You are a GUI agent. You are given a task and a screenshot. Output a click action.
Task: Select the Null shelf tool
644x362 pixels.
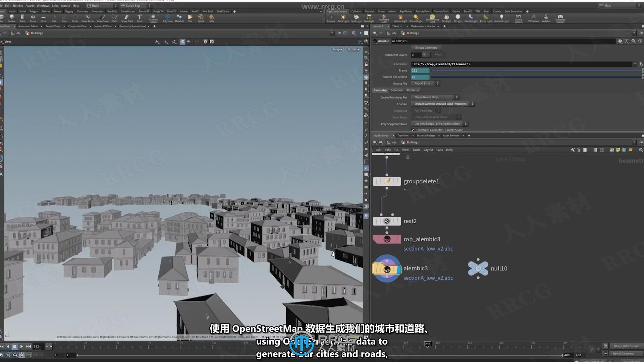pyautogui.click(x=54, y=18)
